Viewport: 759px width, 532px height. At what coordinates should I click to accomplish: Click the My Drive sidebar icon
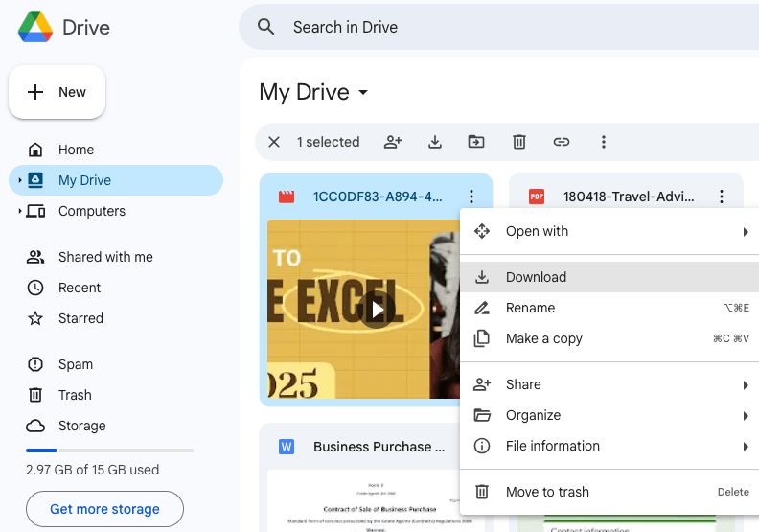pyautogui.click(x=35, y=180)
